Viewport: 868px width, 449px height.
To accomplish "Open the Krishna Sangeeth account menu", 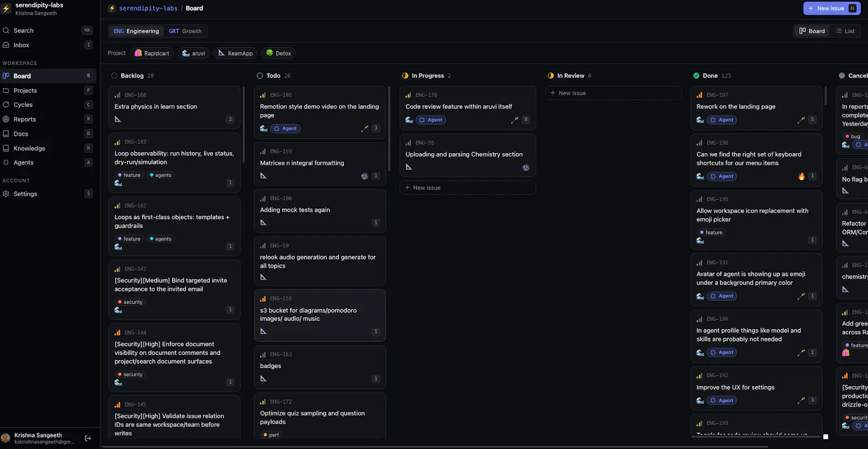I will pos(39,438).
